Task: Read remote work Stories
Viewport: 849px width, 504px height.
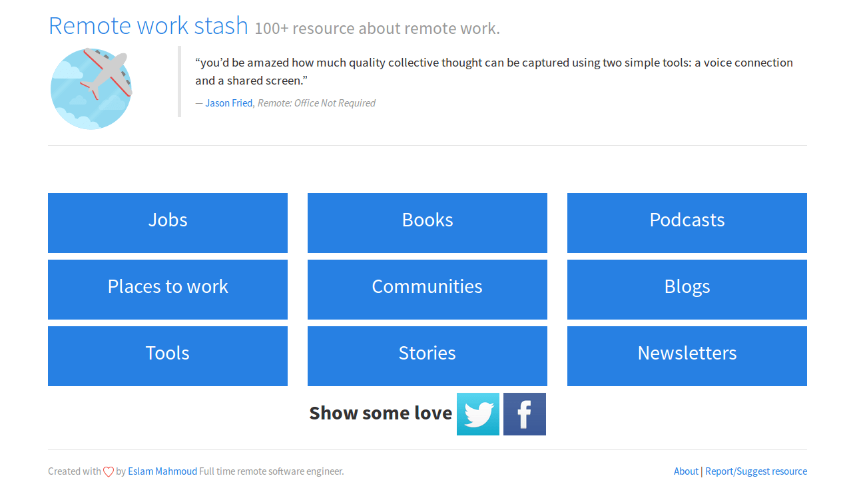Action: (427, 356)
